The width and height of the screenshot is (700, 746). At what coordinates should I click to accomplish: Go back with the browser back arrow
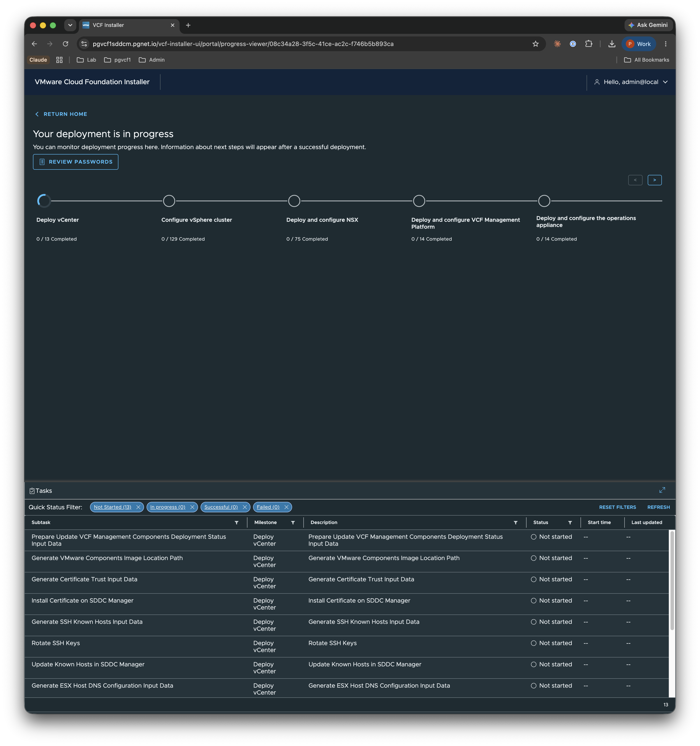[x=34, y=44]
